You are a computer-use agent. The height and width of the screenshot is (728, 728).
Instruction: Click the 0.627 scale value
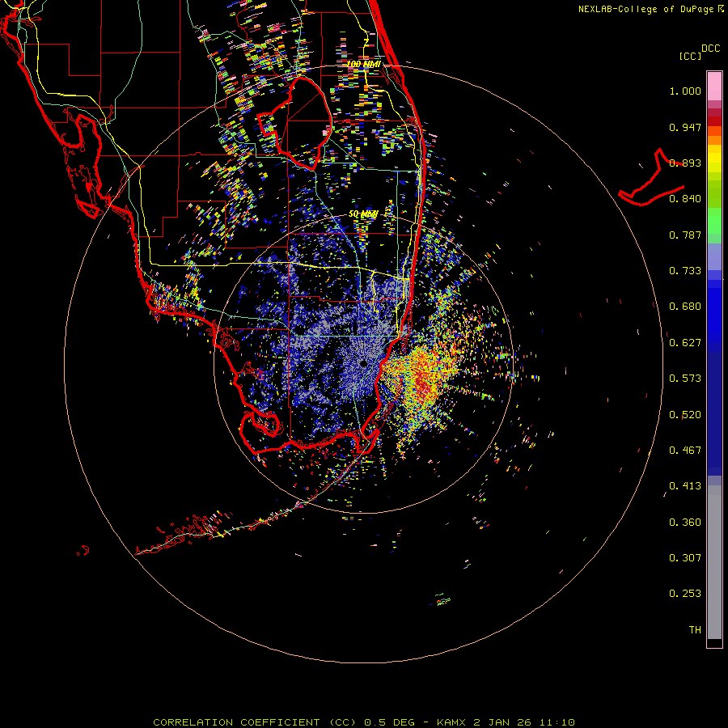(x=685, y=343)
